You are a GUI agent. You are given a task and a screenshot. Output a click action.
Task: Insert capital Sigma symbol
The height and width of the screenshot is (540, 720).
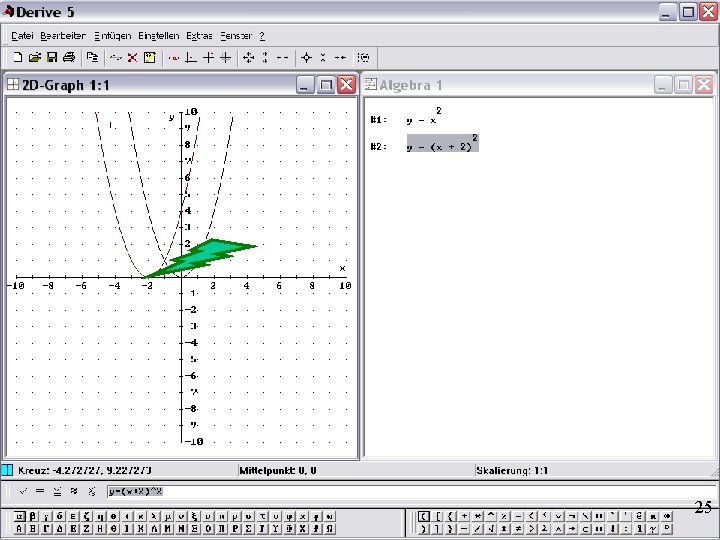click(248, 529)
